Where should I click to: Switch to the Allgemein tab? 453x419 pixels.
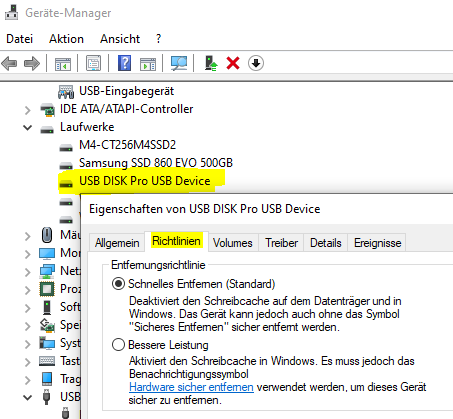pyautogui.click(x=117, y=243)
